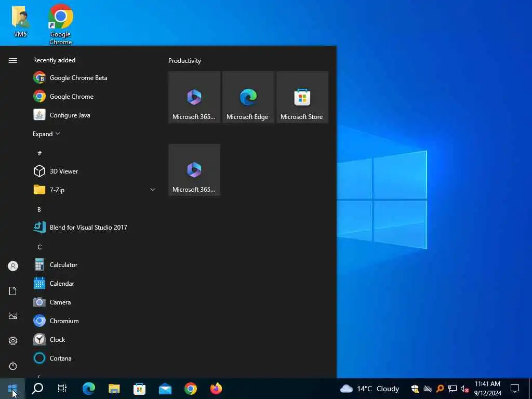Launch the Camera app
Screen dimensions: 532x399
[x=95, y=302]
